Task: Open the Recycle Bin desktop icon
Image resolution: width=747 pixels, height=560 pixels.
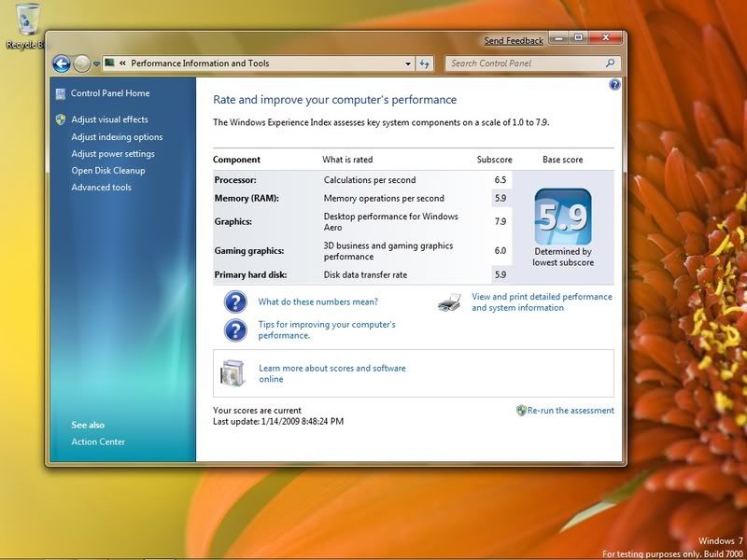Action: [27, 21]
